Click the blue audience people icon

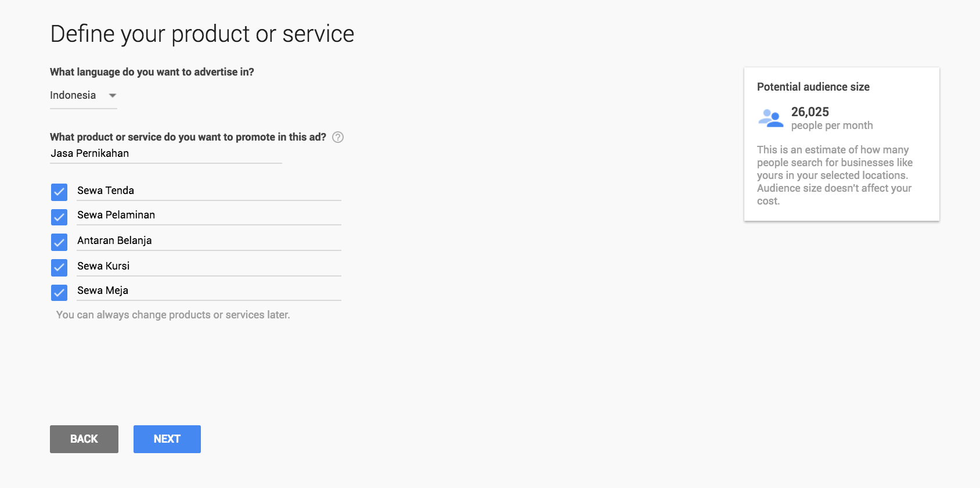coord(770,117)
